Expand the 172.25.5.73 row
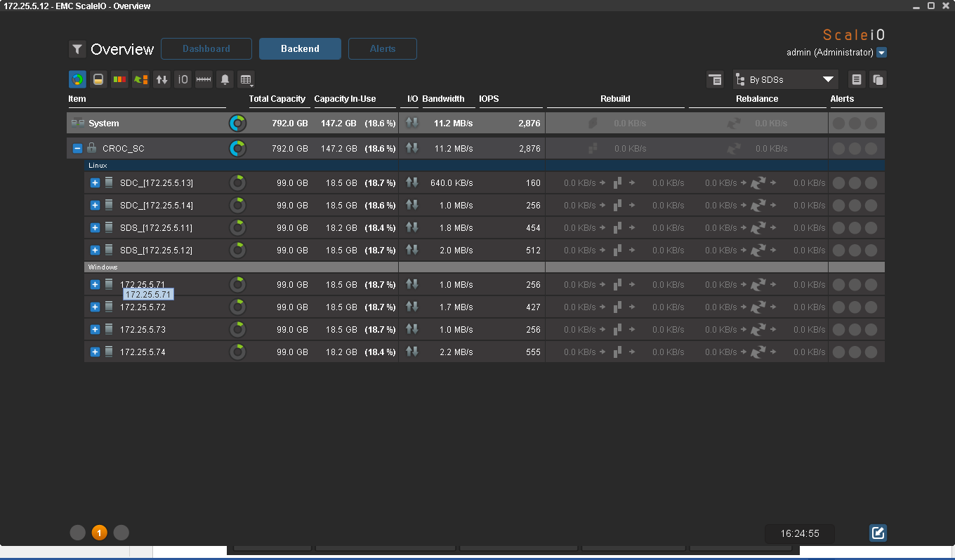 click(95, 330)
